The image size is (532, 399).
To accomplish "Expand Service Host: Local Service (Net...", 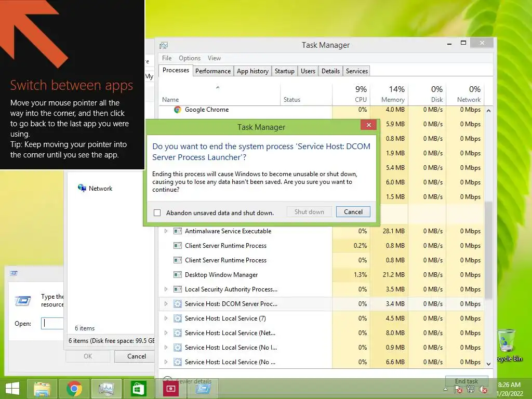I will (x=166, y=333).
